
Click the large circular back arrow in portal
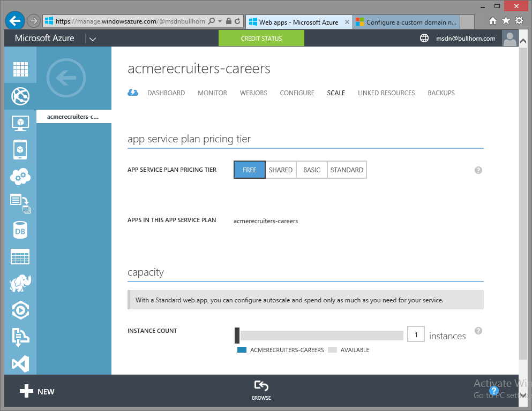66,78
